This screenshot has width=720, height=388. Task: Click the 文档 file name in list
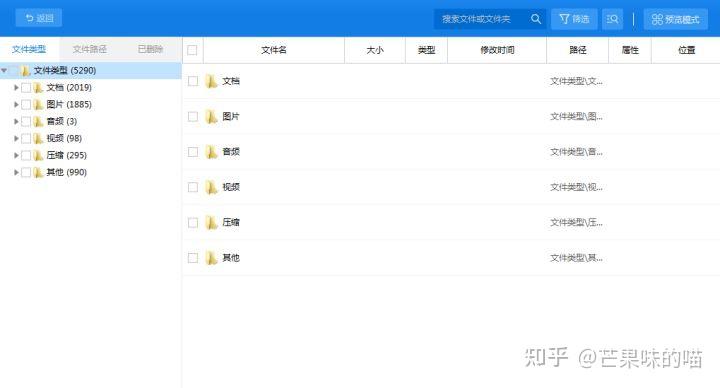pos(231,81)
